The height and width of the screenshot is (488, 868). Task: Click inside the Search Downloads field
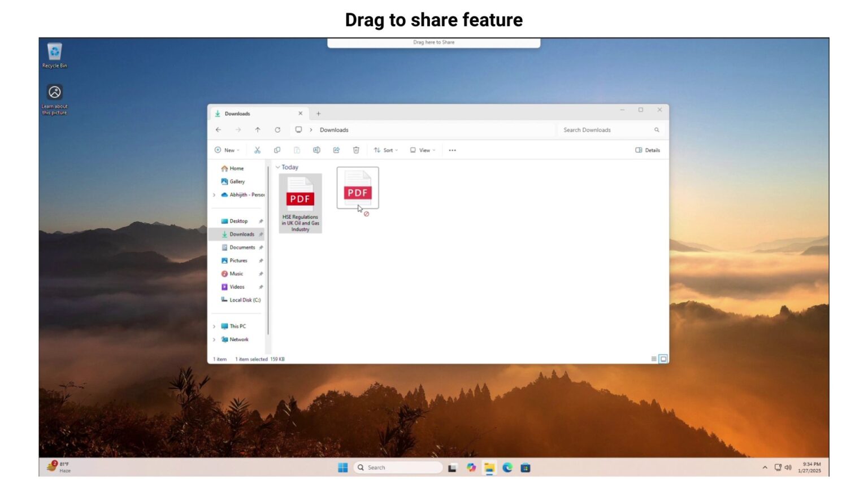(x=602, y=129)
